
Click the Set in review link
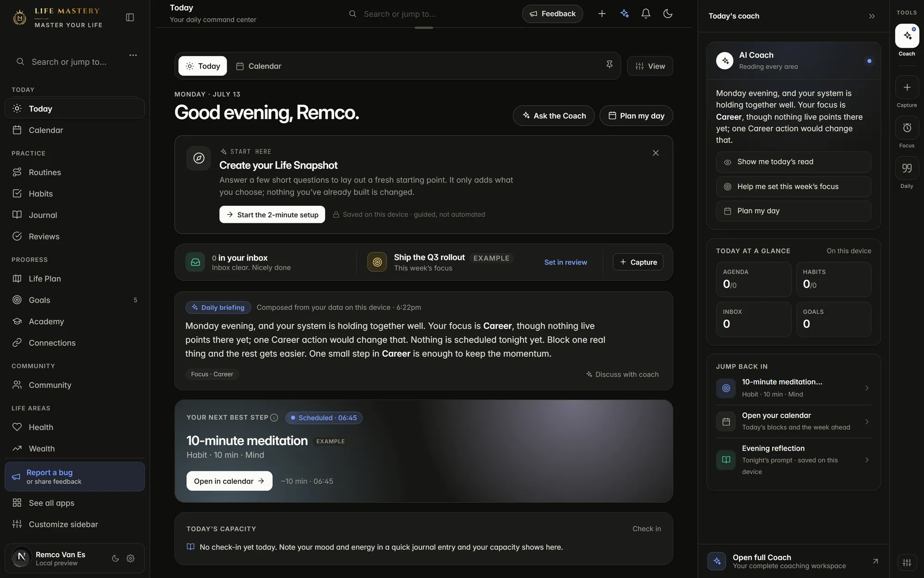[x=565, y=262]
